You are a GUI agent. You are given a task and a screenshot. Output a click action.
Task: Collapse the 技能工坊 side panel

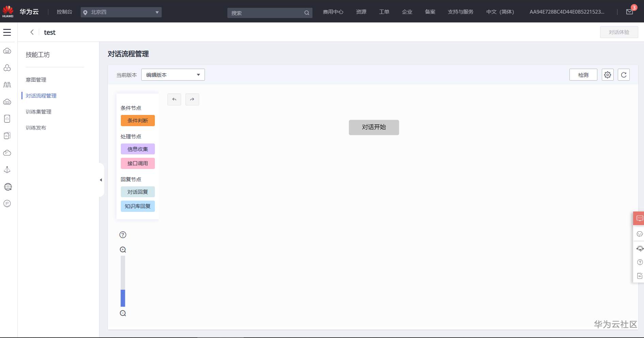[101, 180]
